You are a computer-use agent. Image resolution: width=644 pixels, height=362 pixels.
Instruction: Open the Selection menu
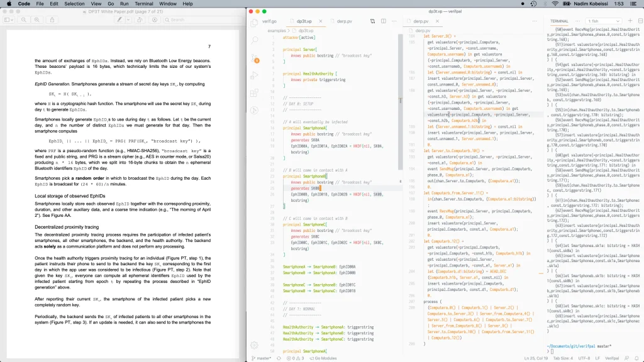(x=74, y=4)
